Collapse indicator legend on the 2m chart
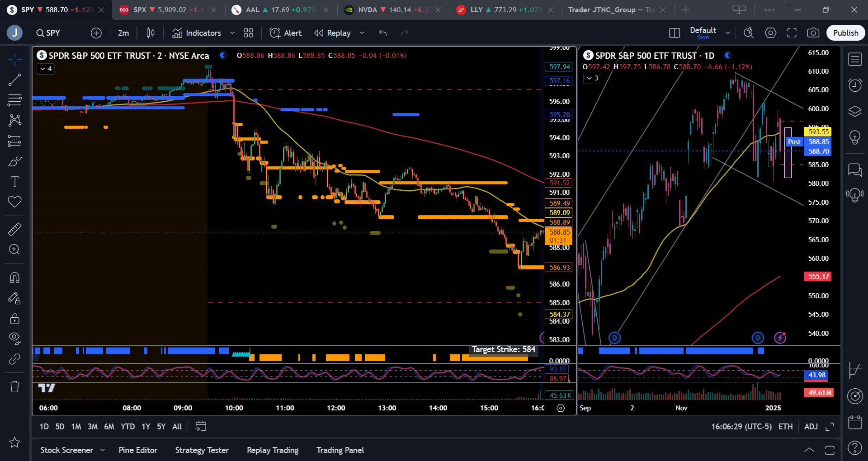The width and height of the screenshot is (868, 461). [x=46, y=69]
